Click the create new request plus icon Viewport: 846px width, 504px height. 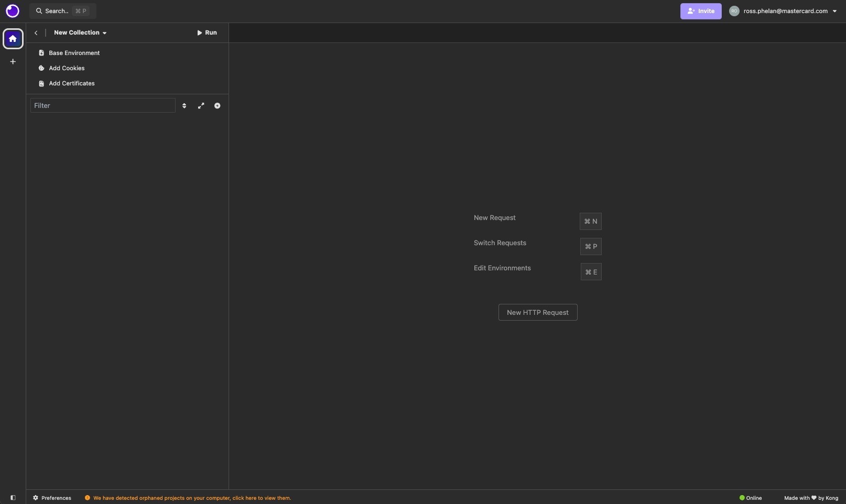217,106
